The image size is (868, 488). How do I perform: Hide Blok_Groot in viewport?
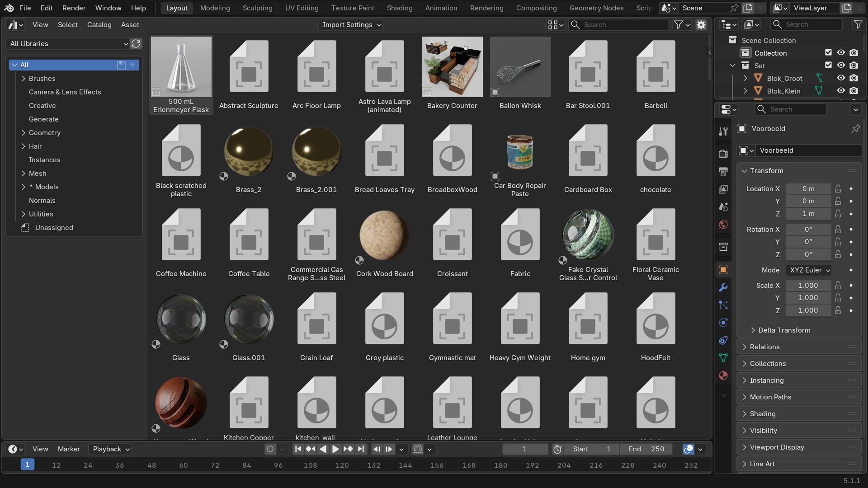click(x=841, y=78)
